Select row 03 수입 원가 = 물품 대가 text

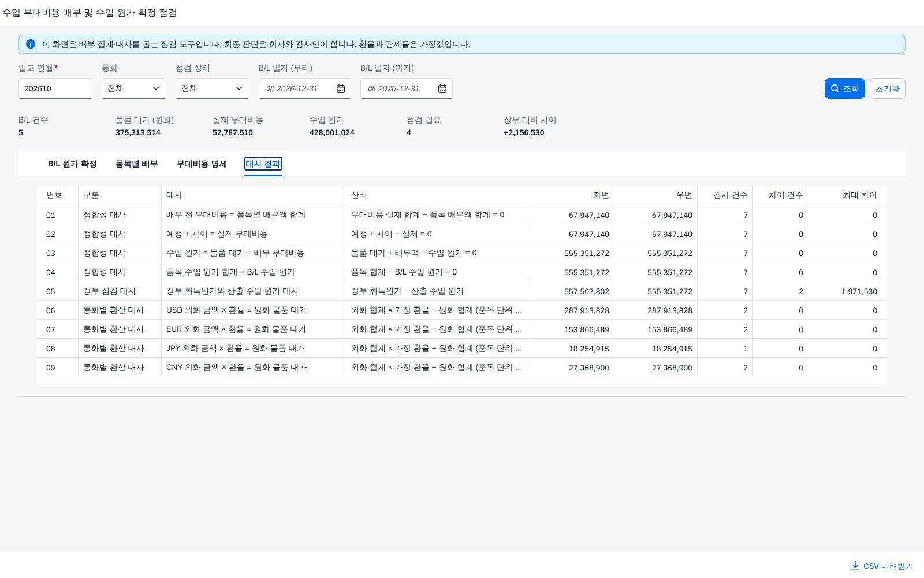click(235, 253)
